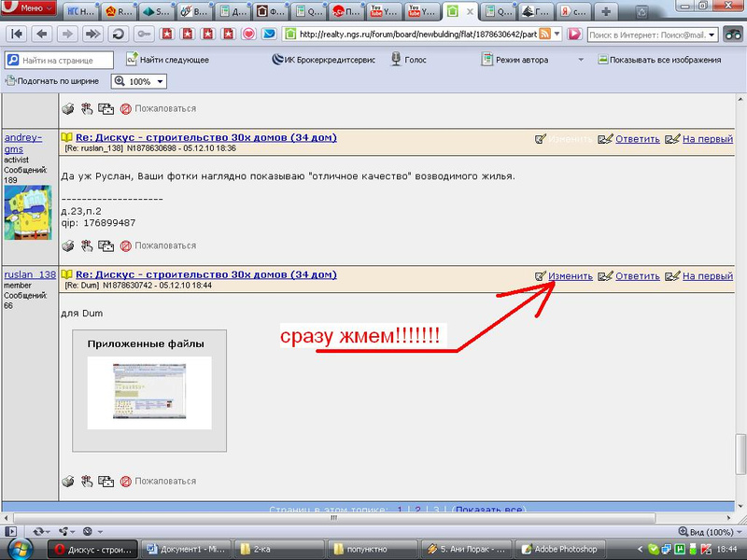
Task: Open the 100% zoom dropdown
Action: [139, 81]
